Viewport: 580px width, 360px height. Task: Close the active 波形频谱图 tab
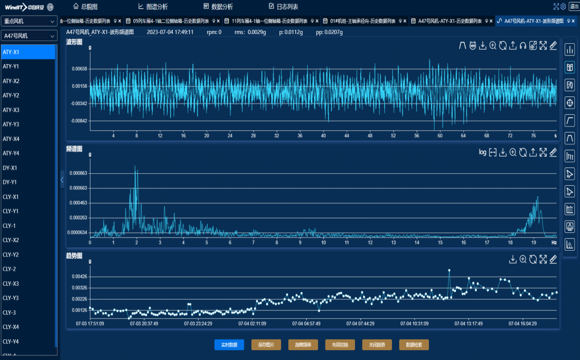(574, 21)
